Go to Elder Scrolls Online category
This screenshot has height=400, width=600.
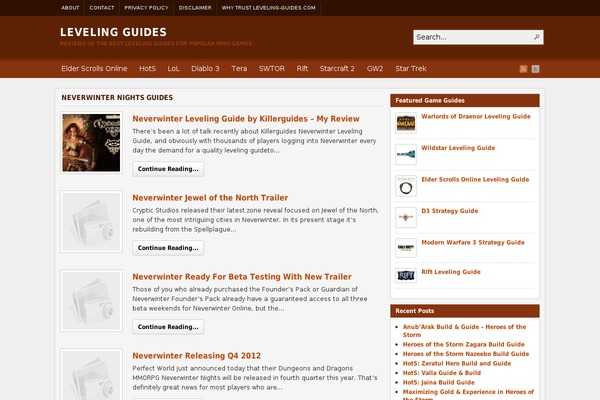[94, 69]
